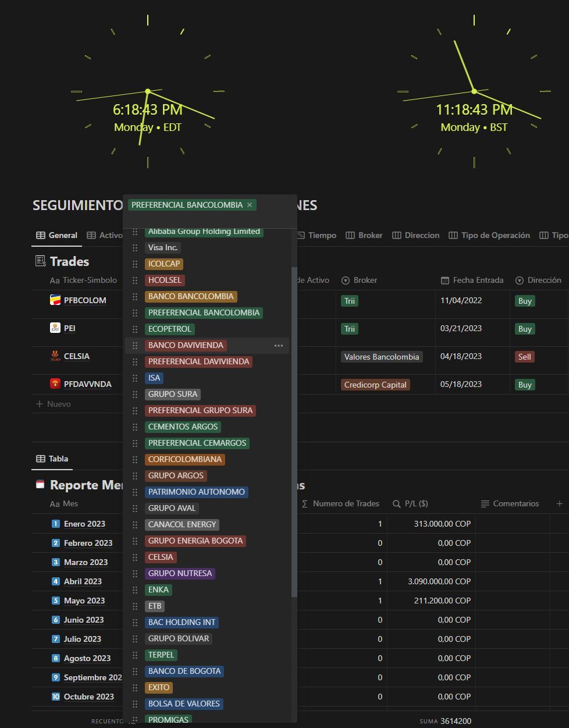Switch to the General view tab
Image resolution: width=569 pixels, height=728 pixels.
pyautogui.click(x=57, y=235)
